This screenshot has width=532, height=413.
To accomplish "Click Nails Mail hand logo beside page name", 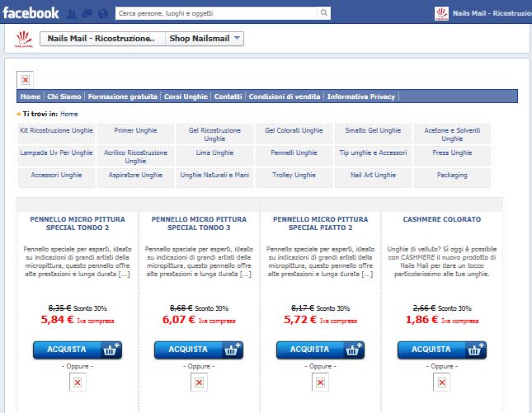I will pos(24,40).
